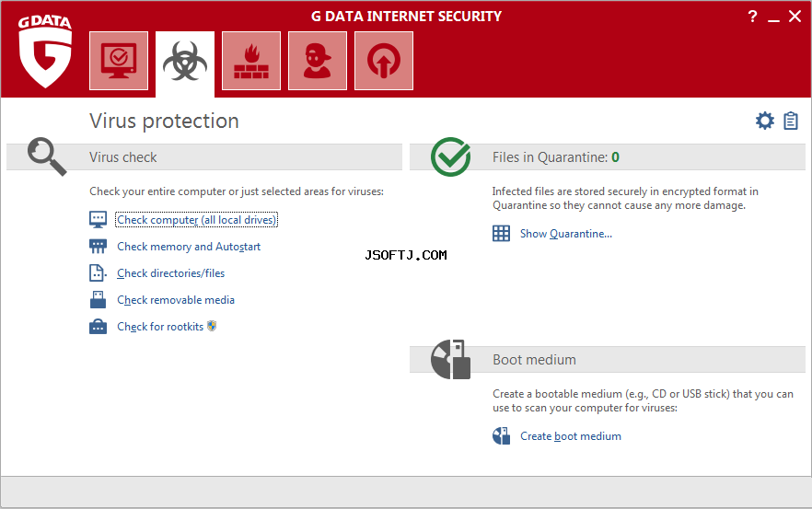Click Check for rootkits link
Screen dimensions: 812x509
point(160,327)
